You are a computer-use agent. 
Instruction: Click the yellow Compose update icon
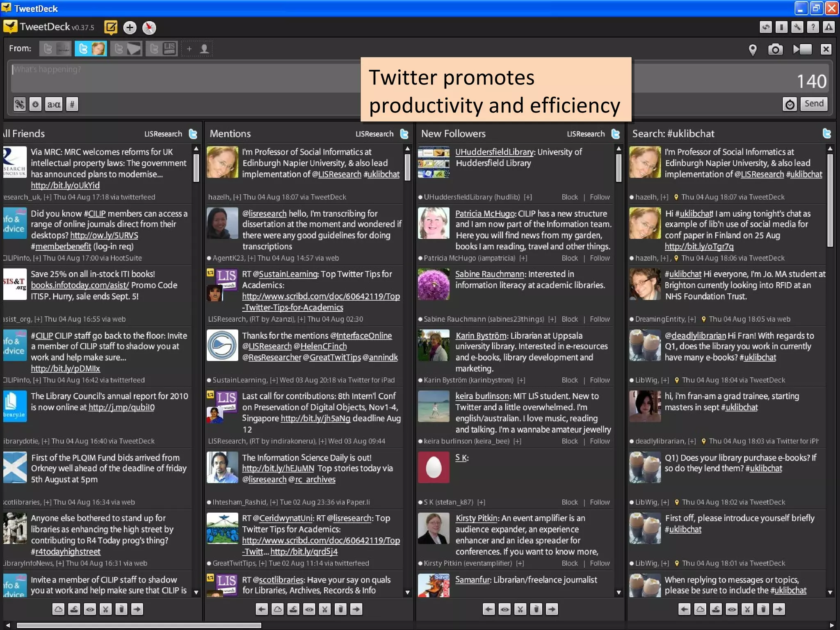click(111, 27)
